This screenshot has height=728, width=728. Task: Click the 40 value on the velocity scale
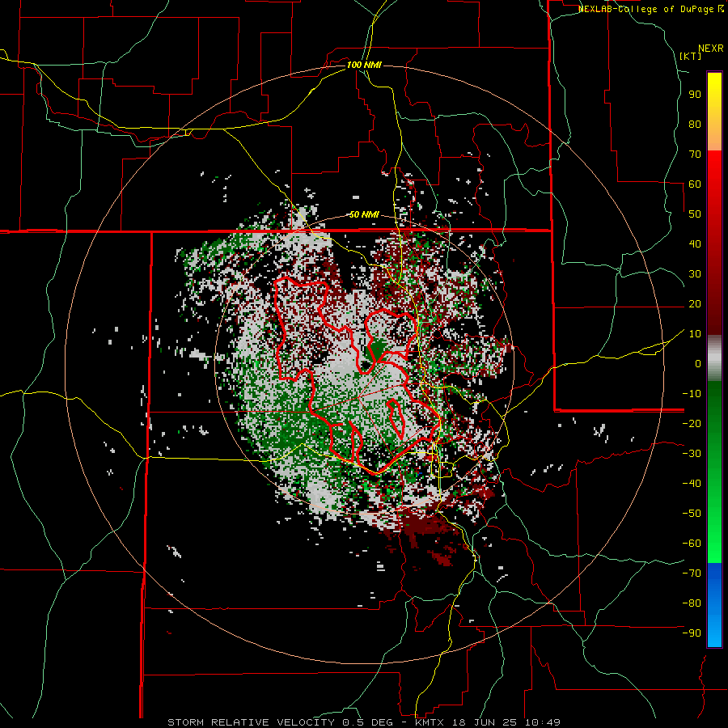click(695, 244)
